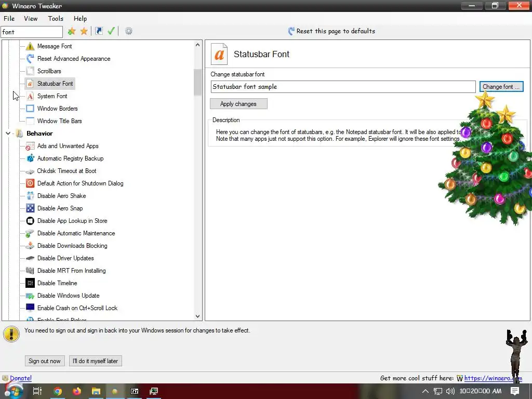Click the Disable Windows Update icon
The width and height of the screenshot is (532, 399).
tap(30, 296)
